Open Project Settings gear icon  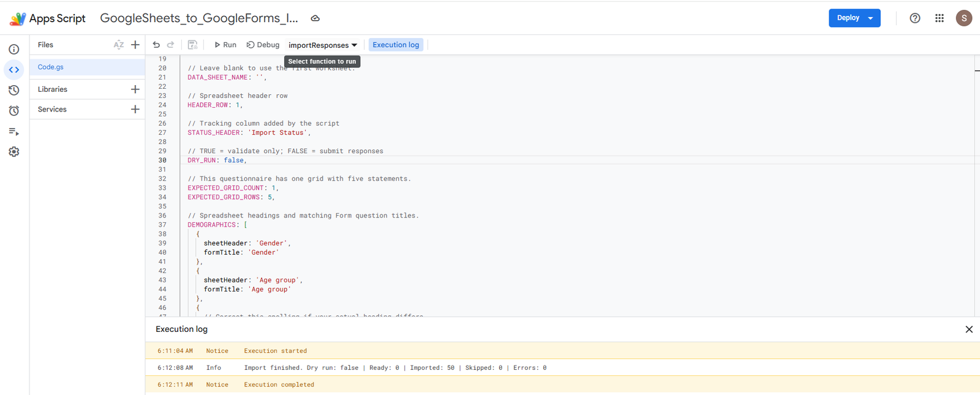[x=14, y=152]
